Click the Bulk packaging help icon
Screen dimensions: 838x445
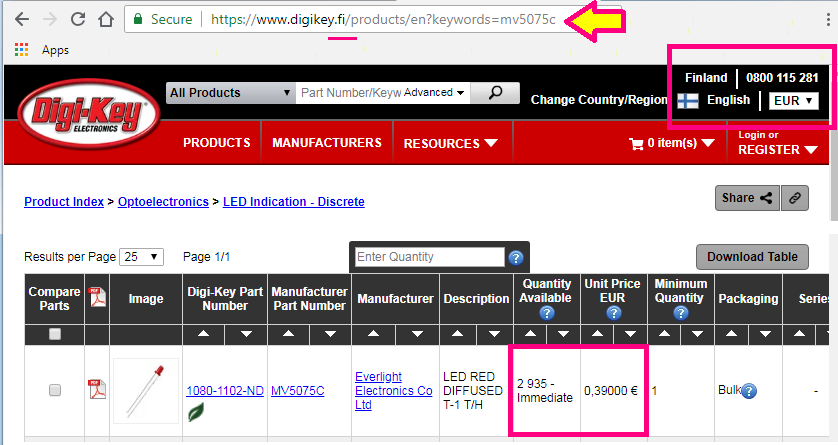[x=749, y=392]
